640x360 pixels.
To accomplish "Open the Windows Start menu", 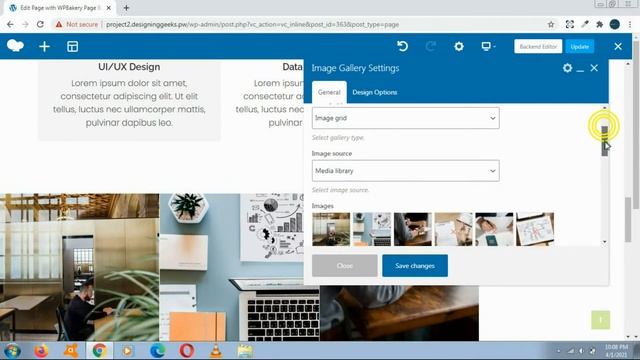I will point(12,351).
